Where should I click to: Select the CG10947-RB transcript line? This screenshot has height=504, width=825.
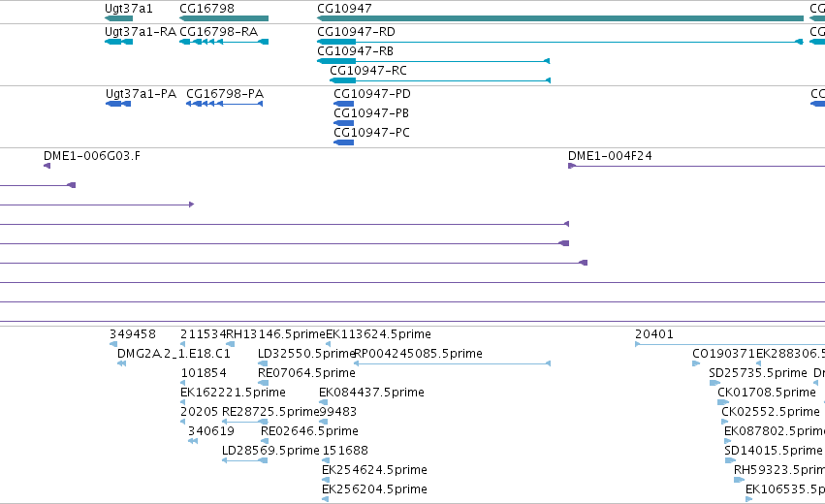(433, 61)
